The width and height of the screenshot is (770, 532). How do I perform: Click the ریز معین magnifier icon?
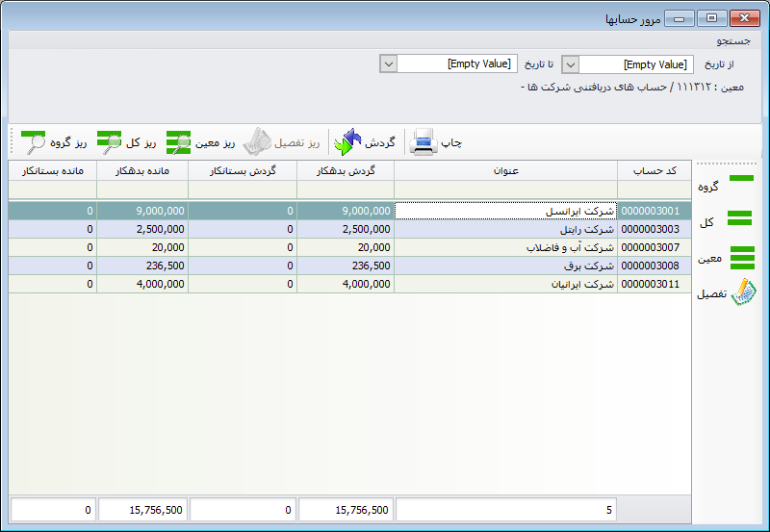pyautogui.click(x=179, y=142)
